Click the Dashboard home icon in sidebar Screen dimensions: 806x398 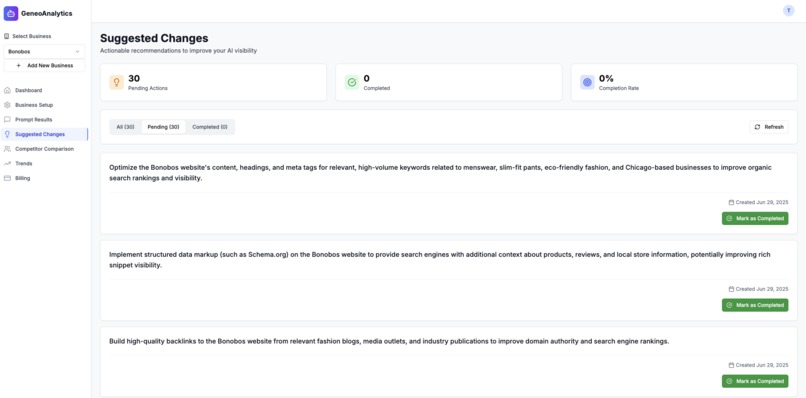[7, 91]
